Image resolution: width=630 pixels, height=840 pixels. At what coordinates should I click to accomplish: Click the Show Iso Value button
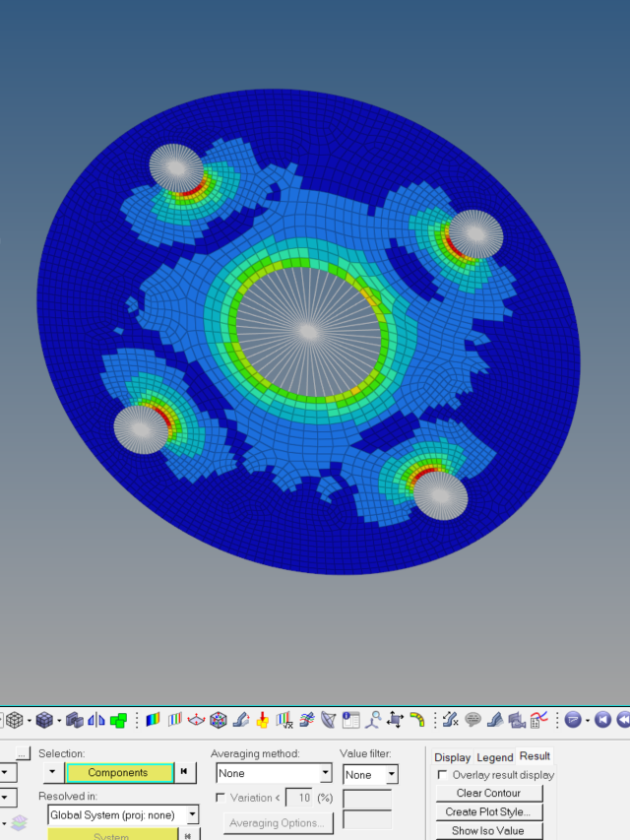click(x=489, y=831)
